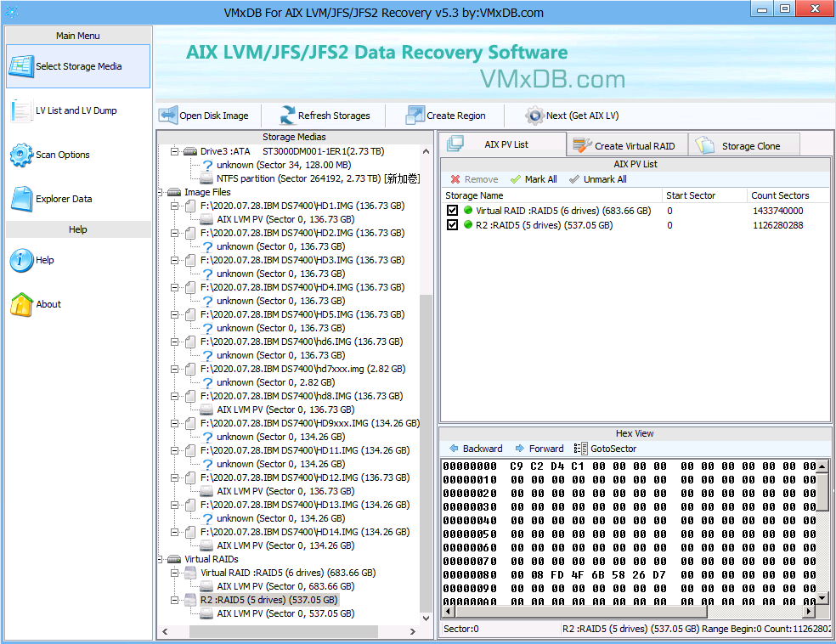Click the About house icon

[21, 304]
